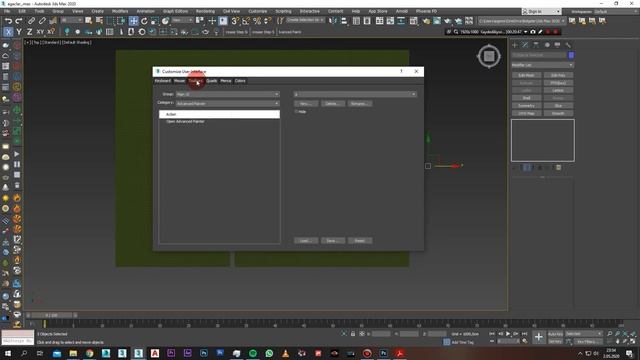Open the Category dropdown in Customize dialog
The height and width of the screenshot is (360, 640).
(227, 104)
